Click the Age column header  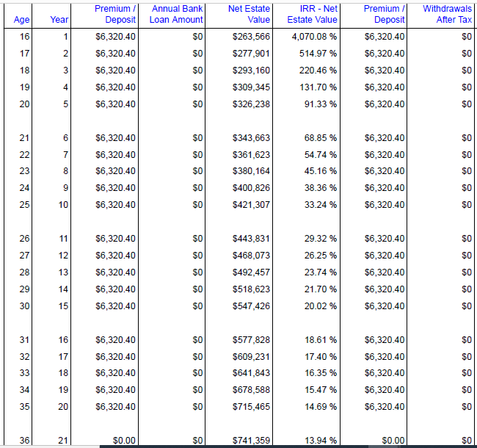(21, 20)
